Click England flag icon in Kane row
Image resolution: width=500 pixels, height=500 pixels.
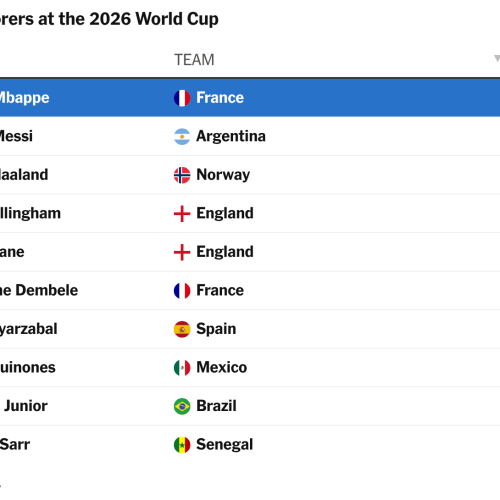point(182,252)
